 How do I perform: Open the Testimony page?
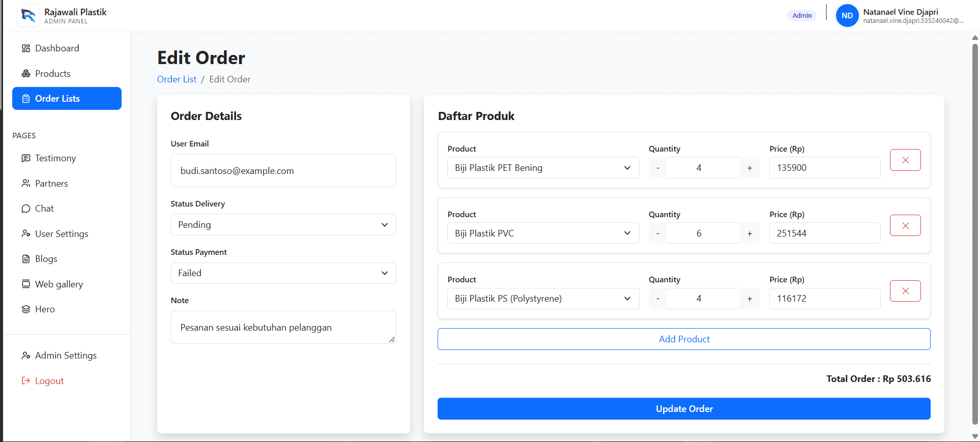[x=67, y=158]
